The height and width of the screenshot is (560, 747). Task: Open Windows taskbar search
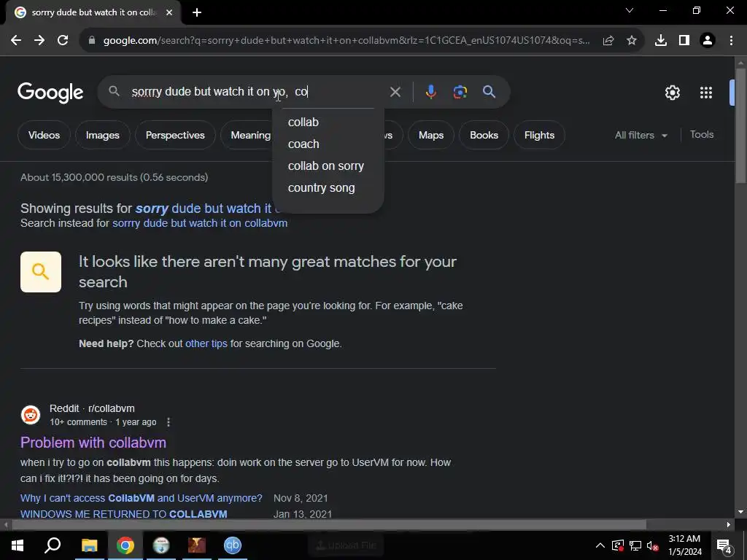click(x=53, y=545)
